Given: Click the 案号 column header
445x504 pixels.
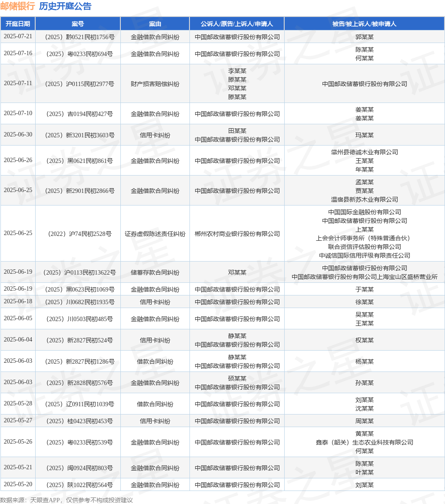Looking at the screenshot, I should (78, 24).
